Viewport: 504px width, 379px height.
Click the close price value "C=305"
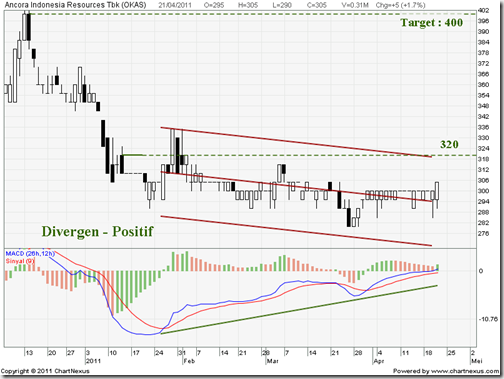point(317,5)
